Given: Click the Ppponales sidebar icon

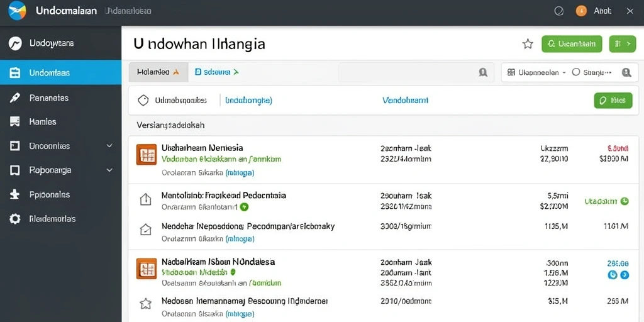Looking at the screenshot, I should point(15,195).
